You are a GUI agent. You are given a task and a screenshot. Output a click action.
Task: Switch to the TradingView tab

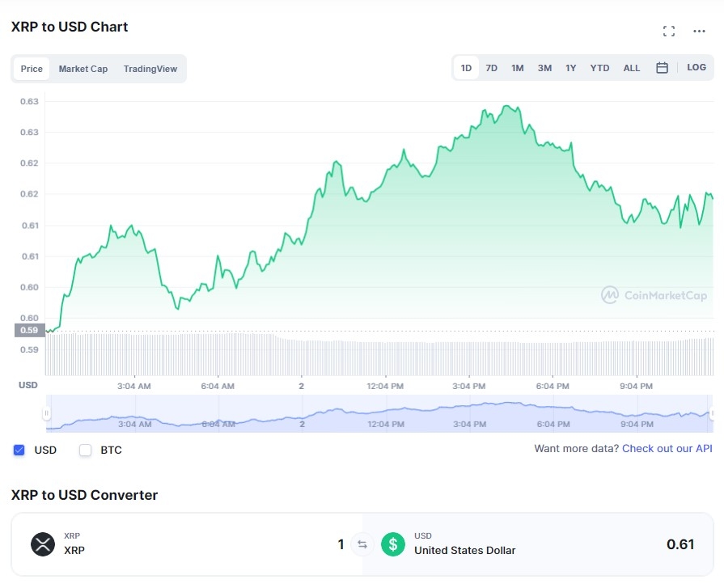150,69
